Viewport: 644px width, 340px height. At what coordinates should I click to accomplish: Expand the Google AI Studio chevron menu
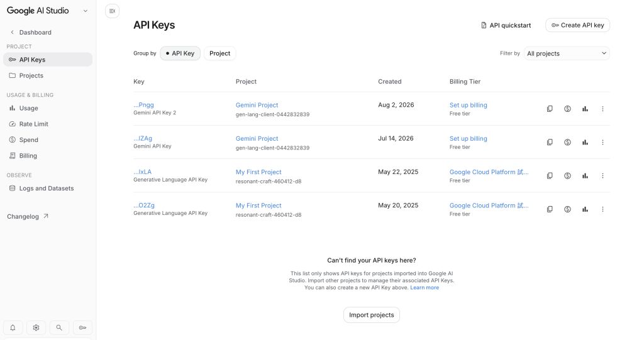coord(86,11)
